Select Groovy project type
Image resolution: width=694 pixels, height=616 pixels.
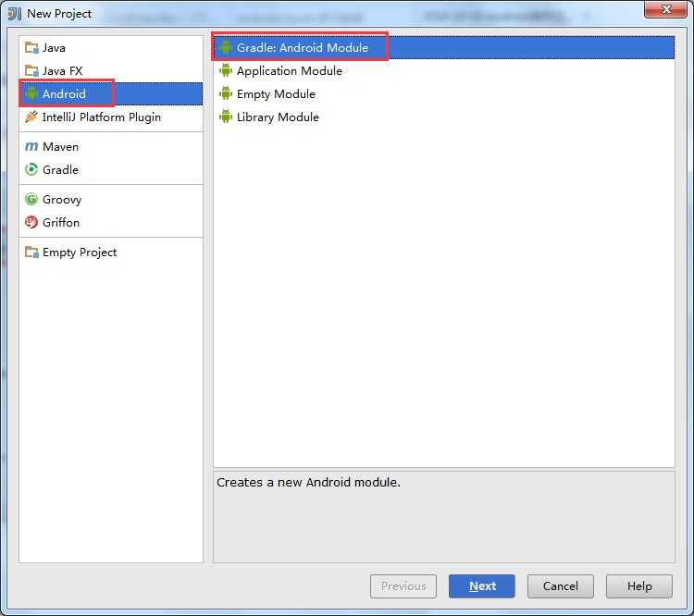pos(111,199)
